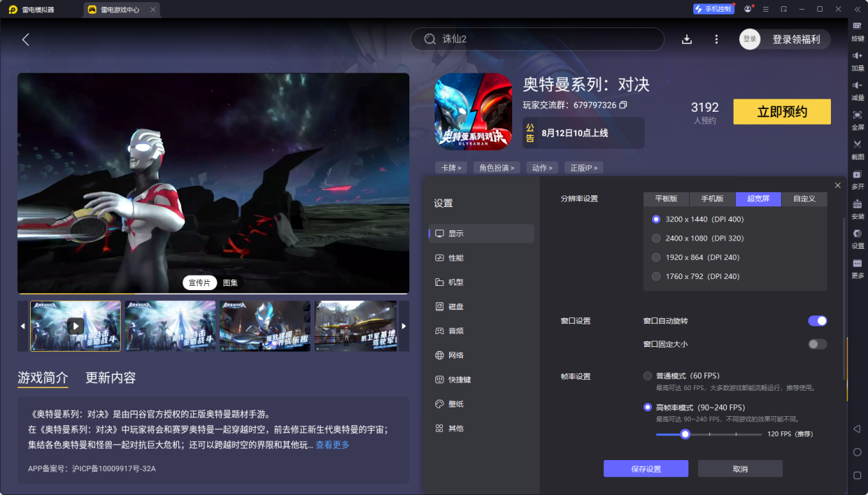The width and height of the screenshot is (868, 495).
Task: Click the back arrow in game center
Action: pyautogui.click(x=25, y=40)
